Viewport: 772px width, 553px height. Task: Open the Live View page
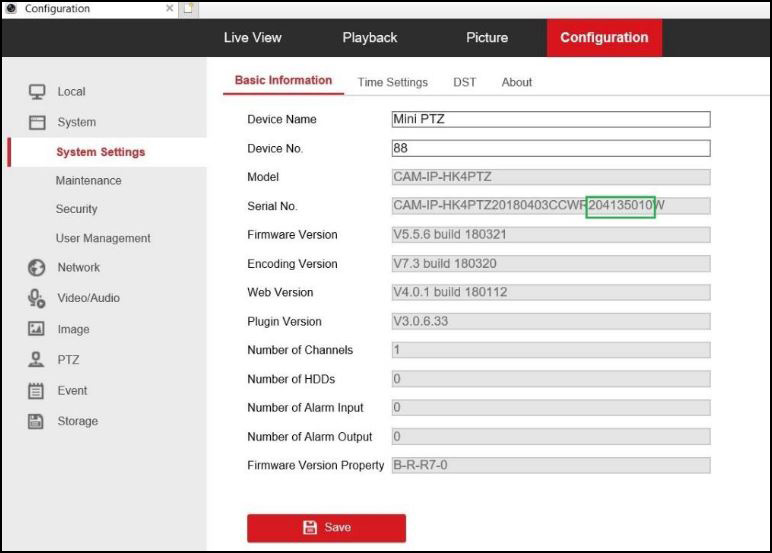[253, 37]
